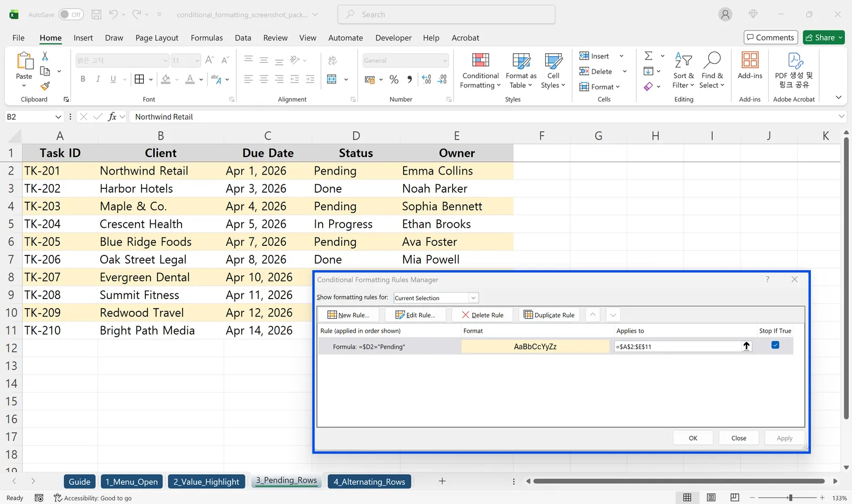Apply Italic formatting

98,79
